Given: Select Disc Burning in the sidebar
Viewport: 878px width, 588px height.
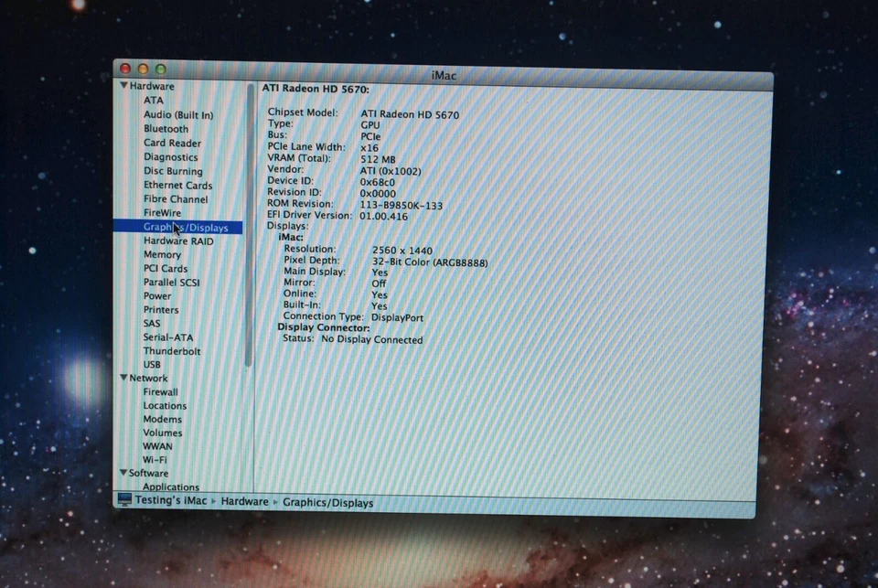Looking at the screenshot, I should [173, 171].
